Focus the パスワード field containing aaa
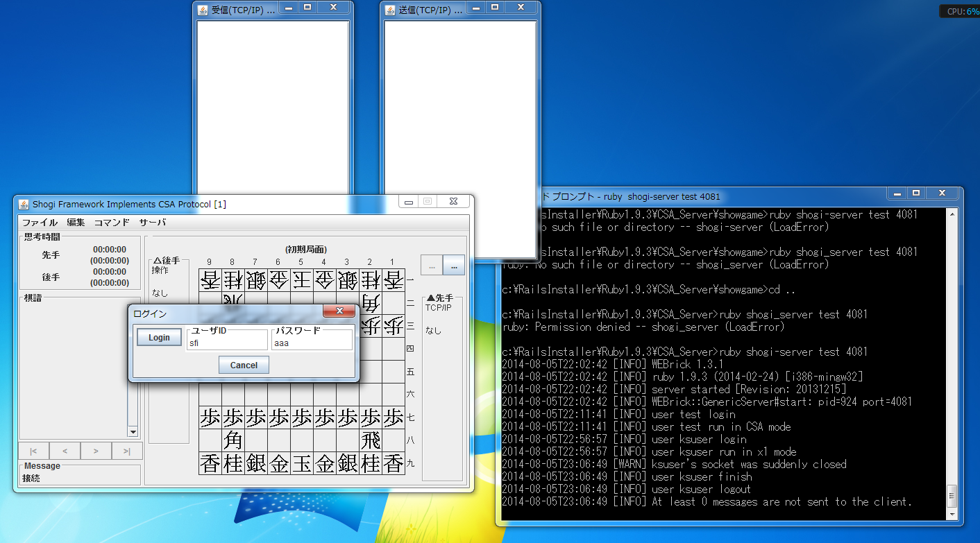The width and height of the screenshot is (980, 543). point(312,342)
